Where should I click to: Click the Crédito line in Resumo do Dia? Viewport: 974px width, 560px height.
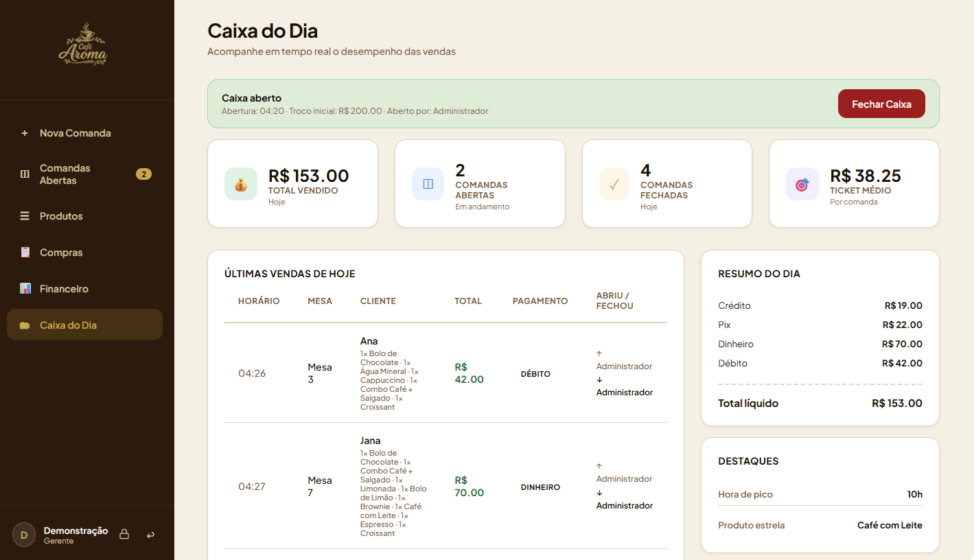click(x=820, y=306)
